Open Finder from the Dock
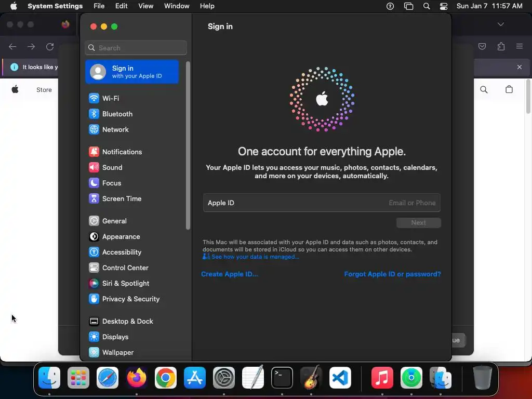Image resolution: width=532 pixels, height=399 pixels. [49, 378]
